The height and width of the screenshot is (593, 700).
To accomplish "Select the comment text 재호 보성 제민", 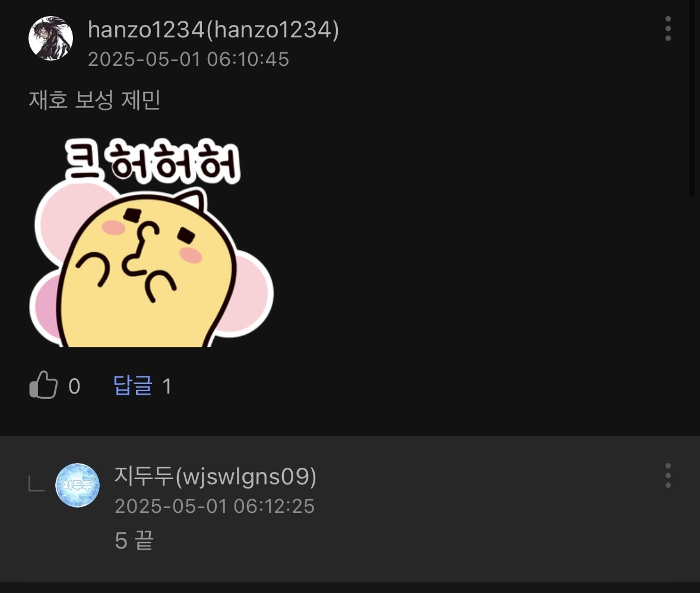I will click(x=94, y=100).
